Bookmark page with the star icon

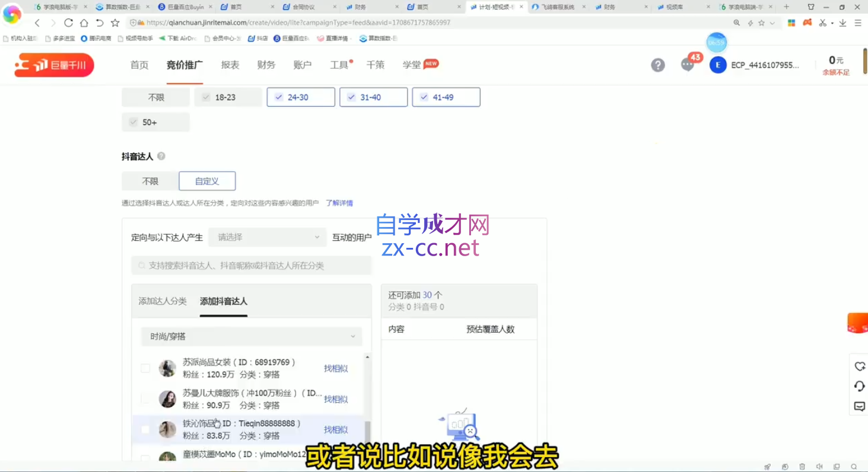[115, 23]
